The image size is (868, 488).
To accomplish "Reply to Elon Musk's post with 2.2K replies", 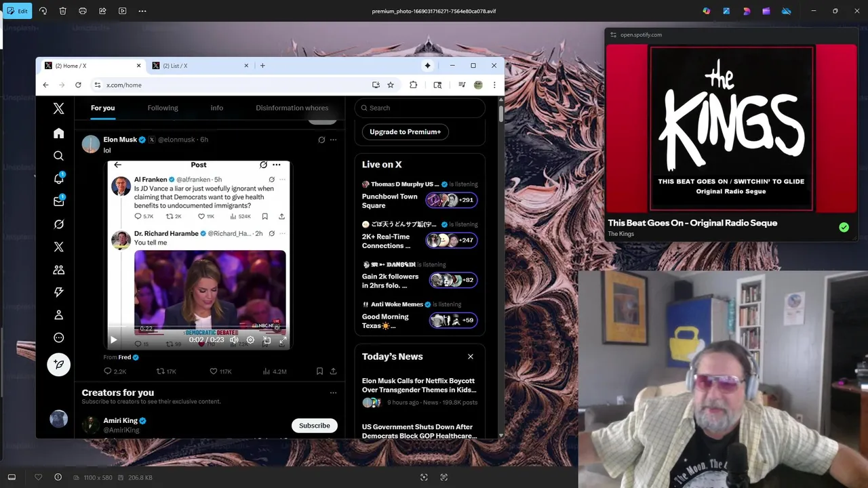I will (x=115, y=371).
